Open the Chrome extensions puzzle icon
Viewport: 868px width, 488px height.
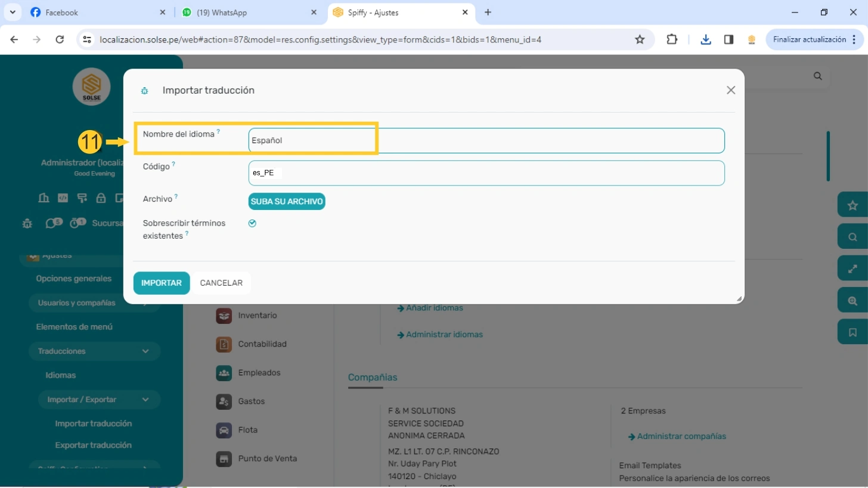click(672, 39)
